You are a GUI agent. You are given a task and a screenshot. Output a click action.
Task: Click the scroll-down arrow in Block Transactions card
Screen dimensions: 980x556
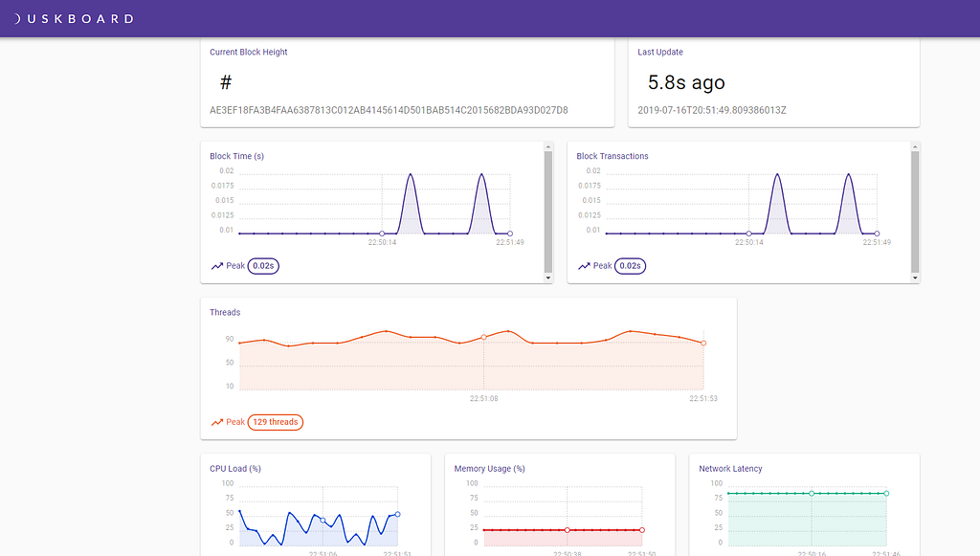click(x=916, y=278)
